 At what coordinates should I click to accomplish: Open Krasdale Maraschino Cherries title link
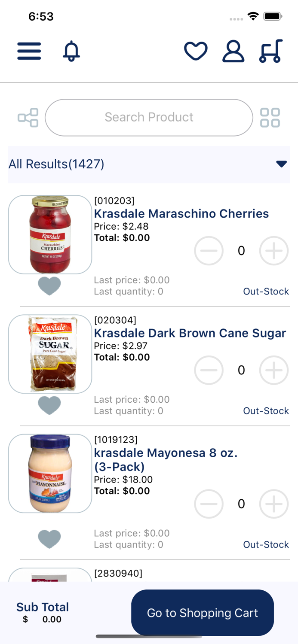[x=181, y=214]
